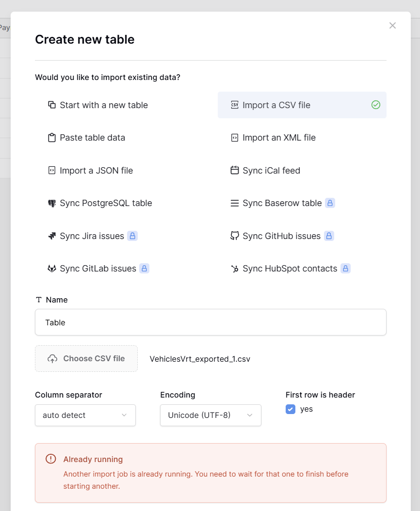Click the lock badge next to Sync Baserow table
The height and width of the screenshot is (511, 420).
pyautogui.click(x=330, y=203)
